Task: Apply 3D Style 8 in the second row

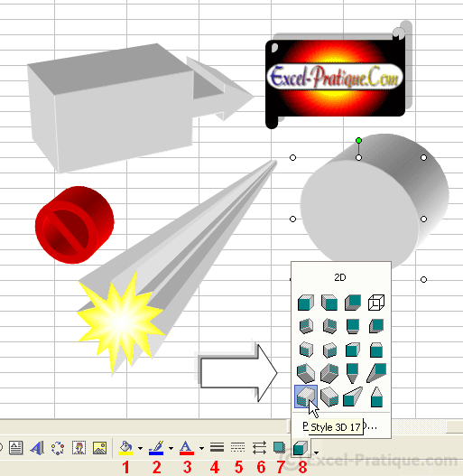Action: tap(376, 326)
